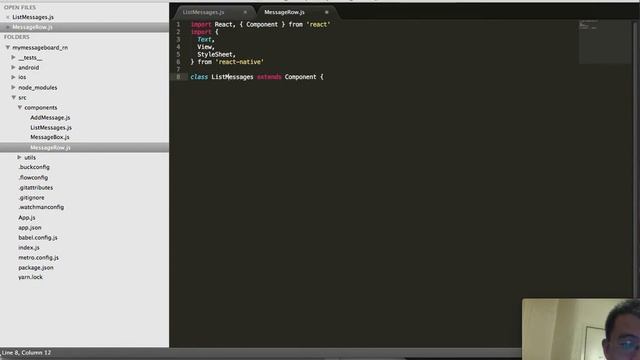Click the 'react' string on line 1
This screenshot has width=640, height=360.
(x=318, y=24)
